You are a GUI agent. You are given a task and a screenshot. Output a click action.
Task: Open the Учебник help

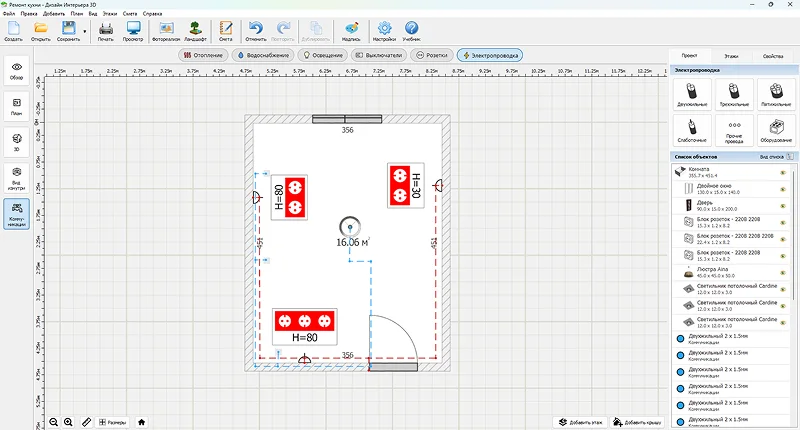(x=411, y=31)
